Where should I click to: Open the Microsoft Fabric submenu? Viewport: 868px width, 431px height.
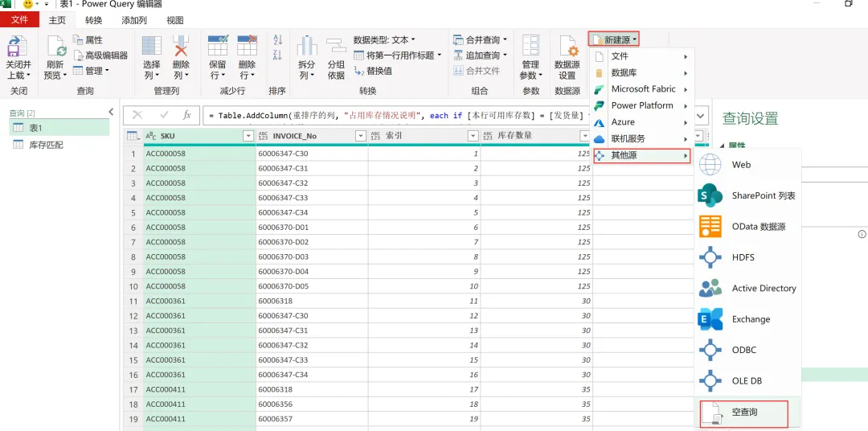coord(641,89)
